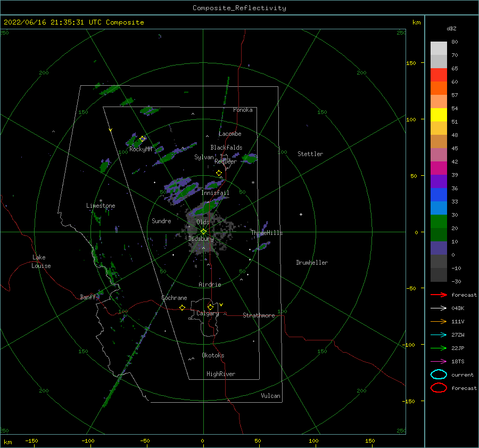Click the Olds city label

[x=203, y=222]
